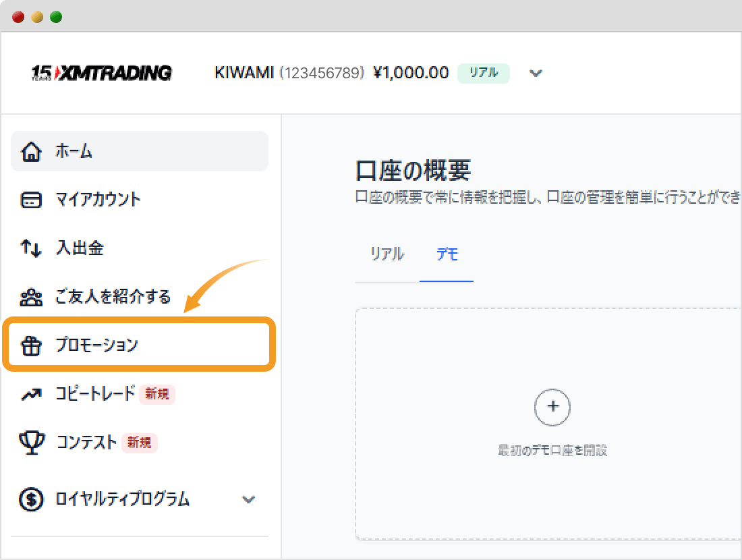This screenshot has height=560, width=742.
Task: Click the ご友人を紹介する people icon
Action: 31,297
